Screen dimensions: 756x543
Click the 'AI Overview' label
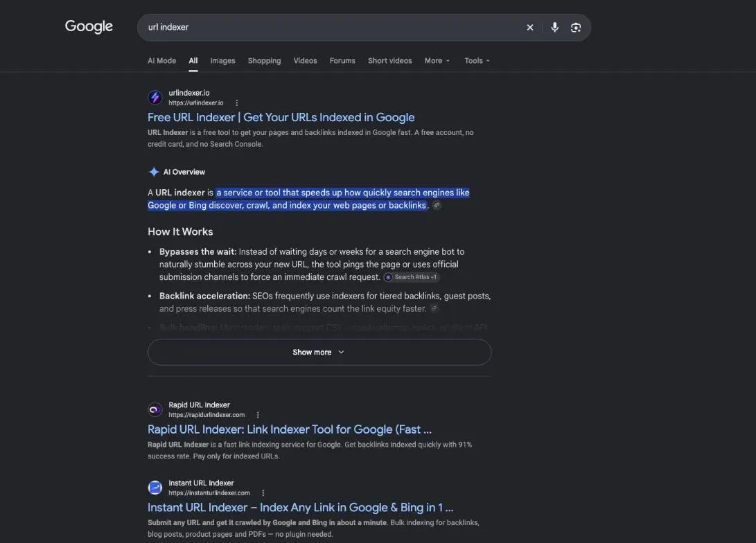coord(184,172)
